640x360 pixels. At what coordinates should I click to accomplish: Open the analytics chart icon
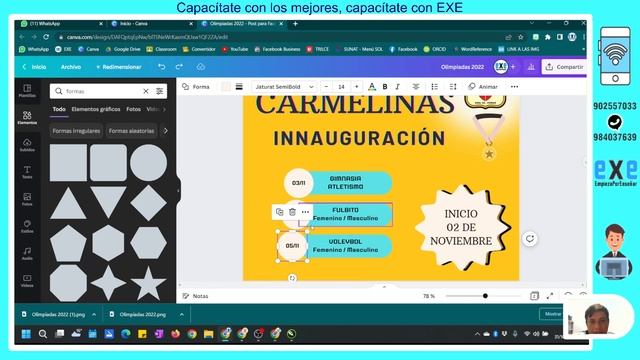pyautogui.click(x=531, y=67)
